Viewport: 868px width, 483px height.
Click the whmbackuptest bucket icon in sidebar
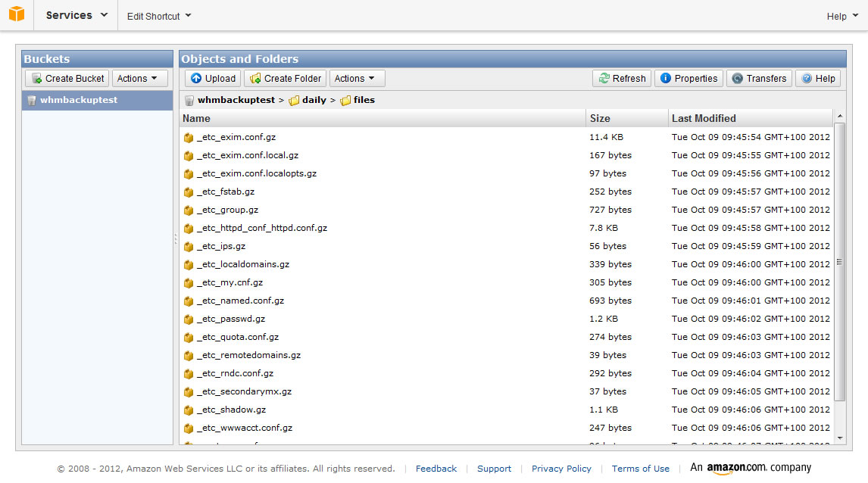(32, 100)
